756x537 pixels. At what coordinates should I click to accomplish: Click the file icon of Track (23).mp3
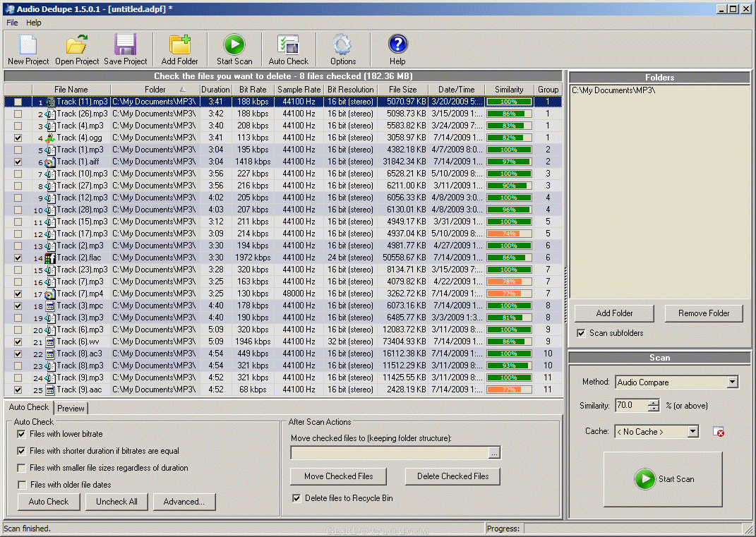[x=50, y=270]
